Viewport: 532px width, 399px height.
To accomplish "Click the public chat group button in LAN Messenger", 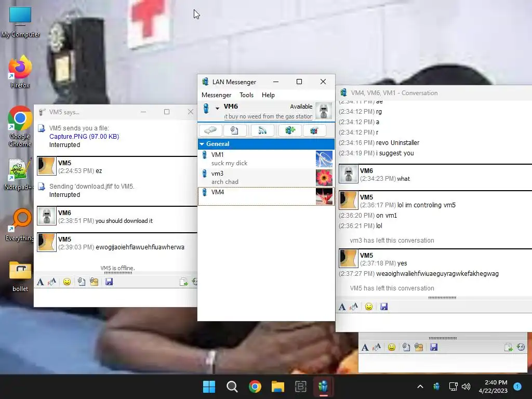I will pos(314,130).
